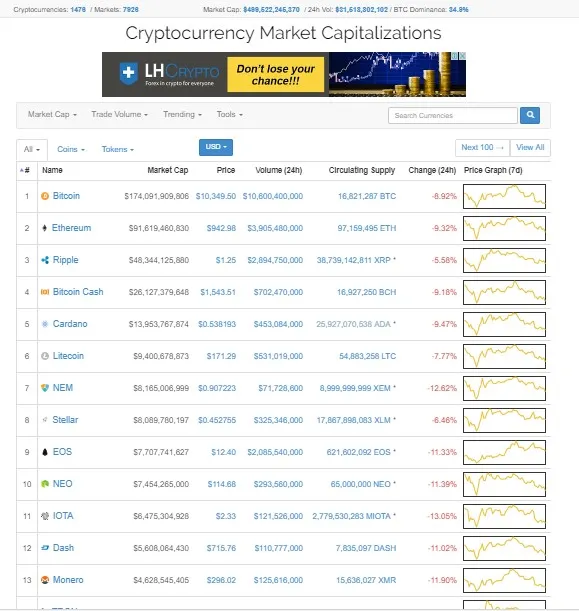Sort table by Circulating Supply header

pyautogui.click(x=362, y=170)
